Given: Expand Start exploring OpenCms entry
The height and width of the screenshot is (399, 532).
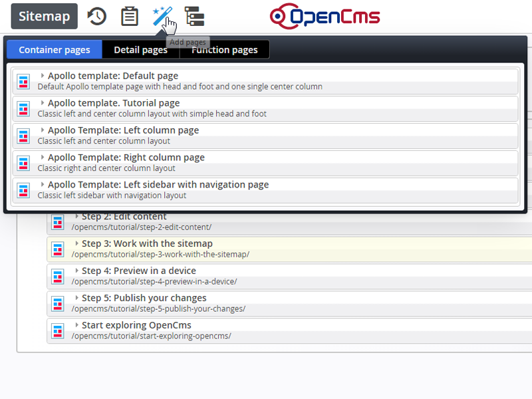Looking at the screenshot, I should 76,325.
